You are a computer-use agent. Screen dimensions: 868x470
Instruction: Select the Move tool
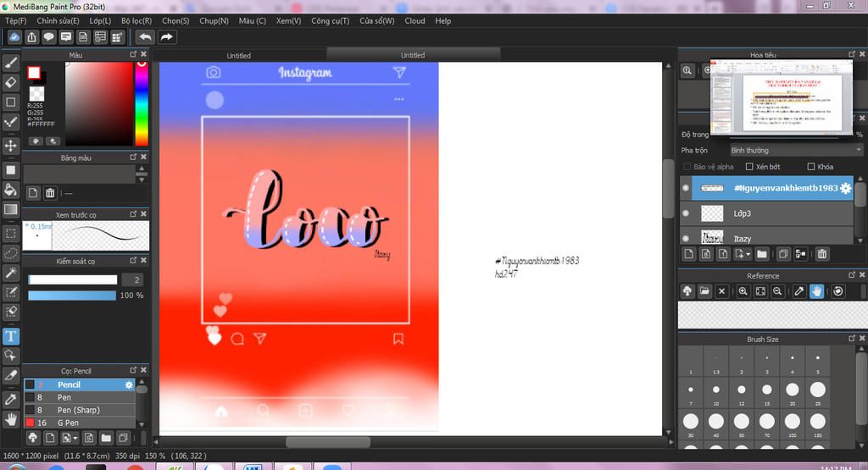[10, 146]
